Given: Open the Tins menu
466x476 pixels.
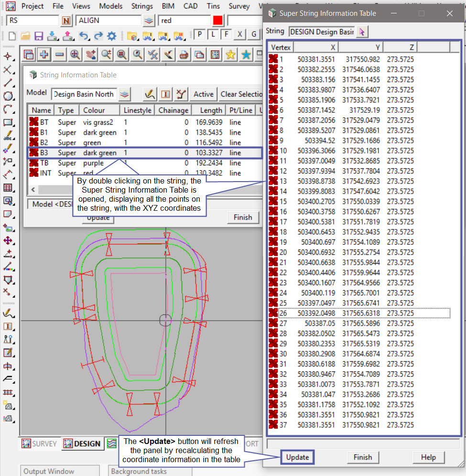Looking at the screenshot, I should [214, 6].
